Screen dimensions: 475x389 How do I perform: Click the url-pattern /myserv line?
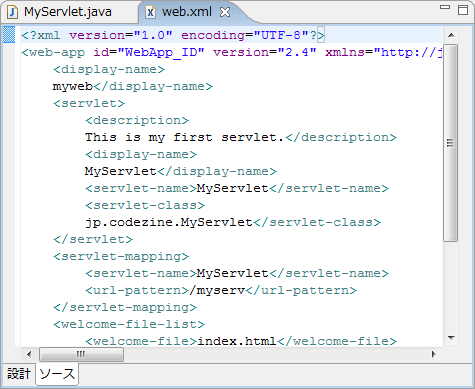point(221,290)
